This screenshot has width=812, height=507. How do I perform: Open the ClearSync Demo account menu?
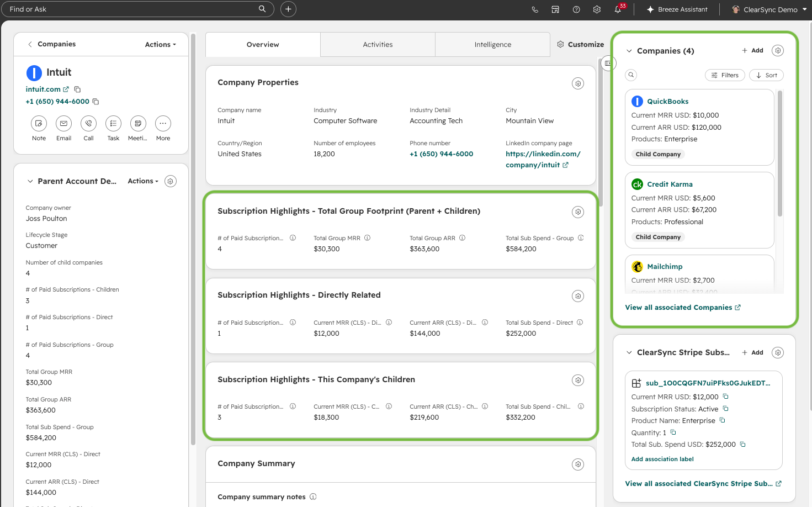click(769, 9)
